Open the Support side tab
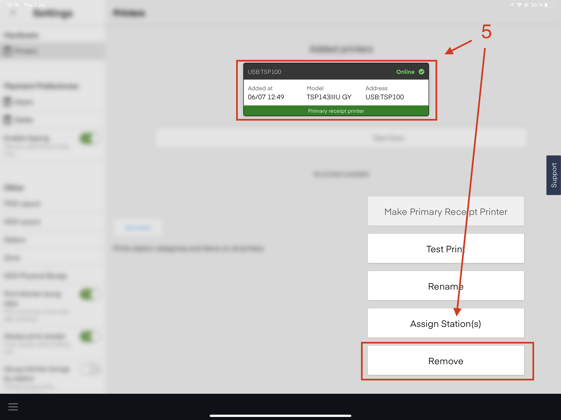This screenshot has width=561, height=420. click(553, 175)
